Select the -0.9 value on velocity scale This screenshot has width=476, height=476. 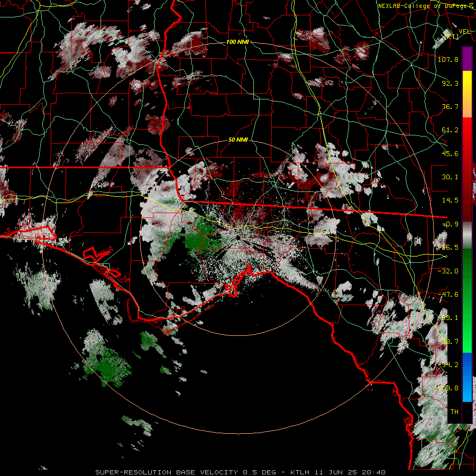[450, 224]
